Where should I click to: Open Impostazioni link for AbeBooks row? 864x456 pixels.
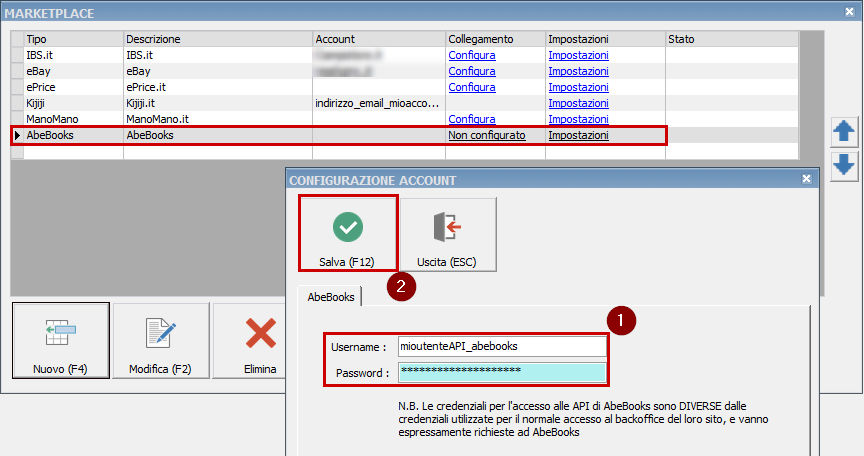point(579,135)
